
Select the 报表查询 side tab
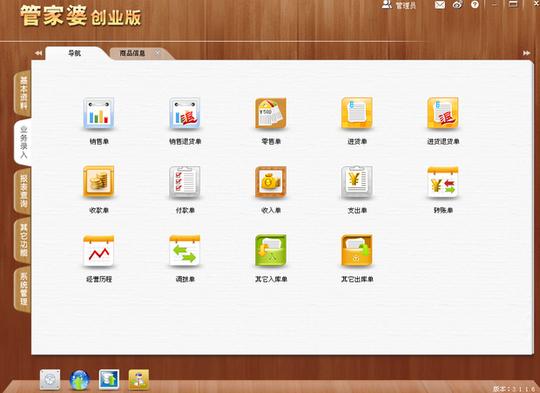pos(23,191)
